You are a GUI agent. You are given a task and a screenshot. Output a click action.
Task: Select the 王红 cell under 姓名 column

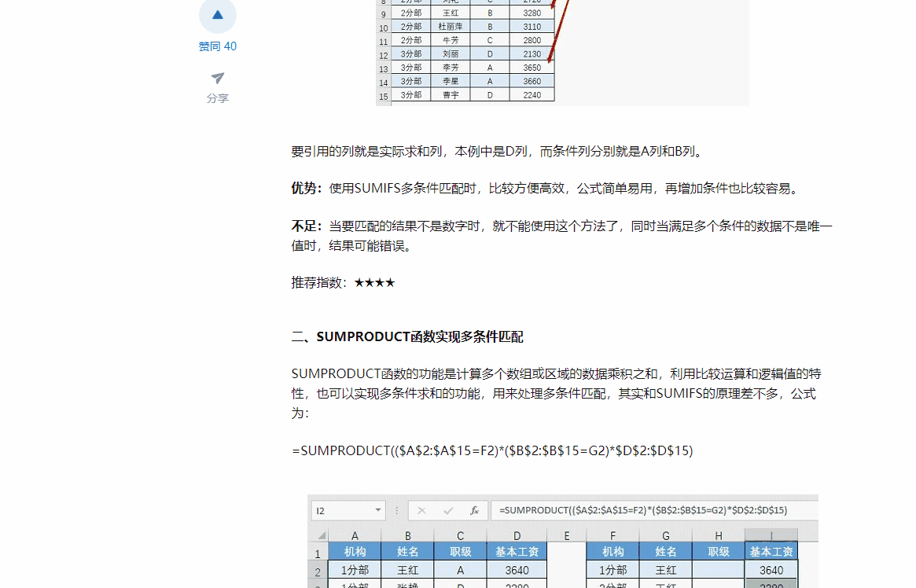pos(407,569)
